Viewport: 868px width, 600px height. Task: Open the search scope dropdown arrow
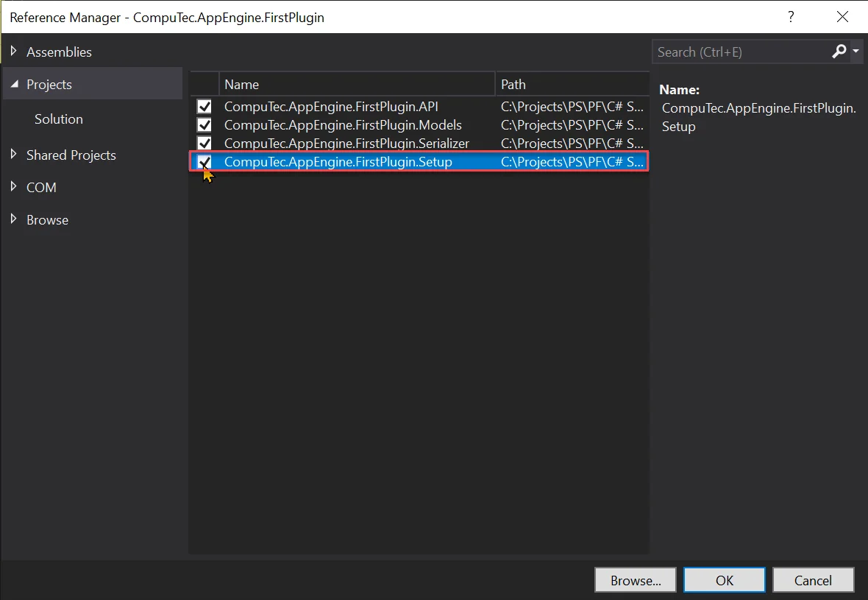[x=855, y=52]
